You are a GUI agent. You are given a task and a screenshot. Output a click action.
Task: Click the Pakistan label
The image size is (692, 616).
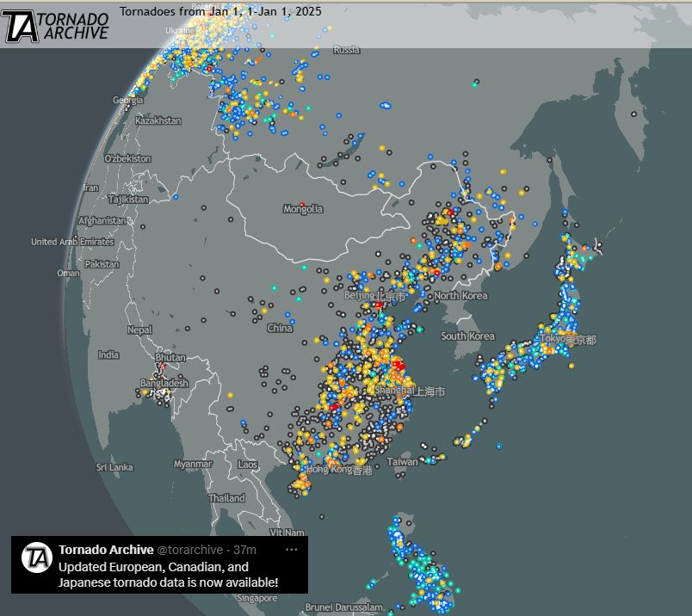(x=102, y=264)
